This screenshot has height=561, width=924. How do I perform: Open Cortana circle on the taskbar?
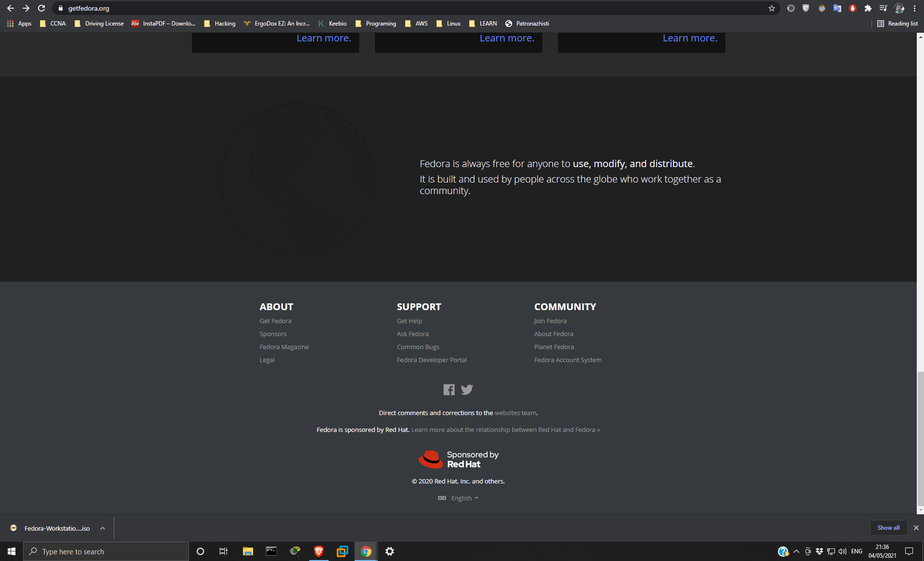pyautogui.click(x=200, y=551)
